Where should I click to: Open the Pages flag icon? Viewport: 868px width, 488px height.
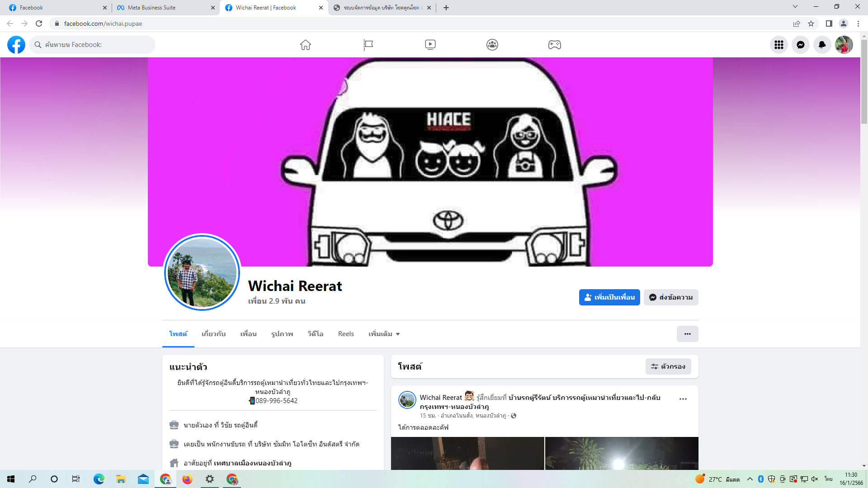[x=368, y=45]
